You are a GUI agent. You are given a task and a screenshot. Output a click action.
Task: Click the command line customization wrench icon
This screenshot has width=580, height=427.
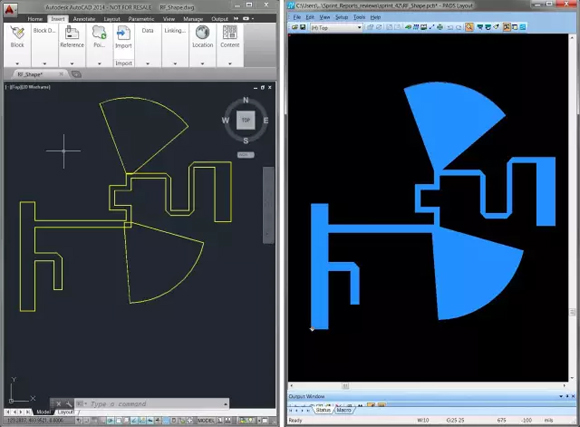(x=69, y=404)
